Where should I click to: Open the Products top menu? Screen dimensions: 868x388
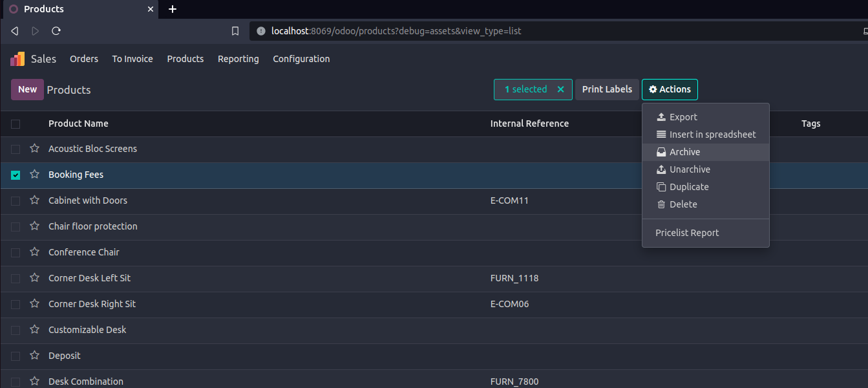click(x=185, y=59)
